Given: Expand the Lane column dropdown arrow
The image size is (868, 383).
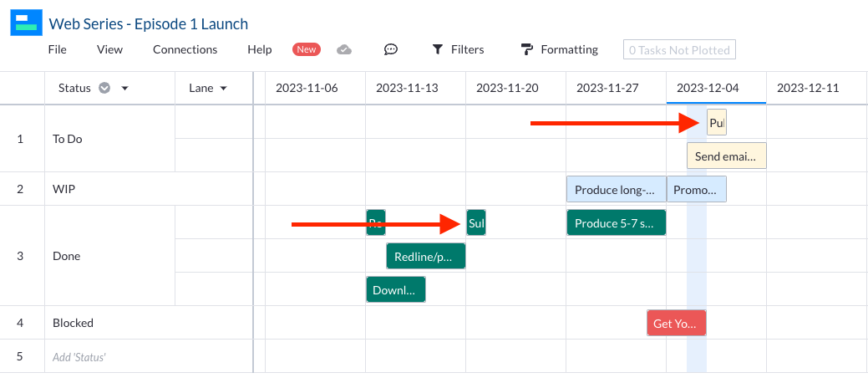Looking at the screenshot, I should click(x=224, y=89).
